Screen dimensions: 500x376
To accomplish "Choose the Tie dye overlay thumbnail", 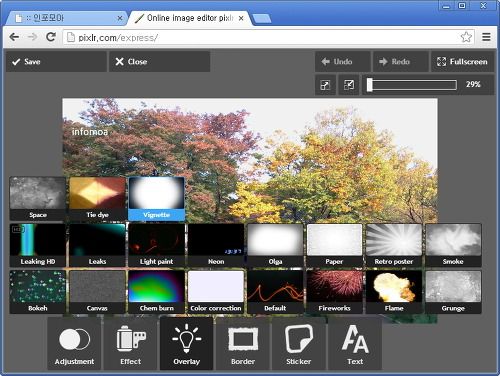I will (x=97, y=198).
